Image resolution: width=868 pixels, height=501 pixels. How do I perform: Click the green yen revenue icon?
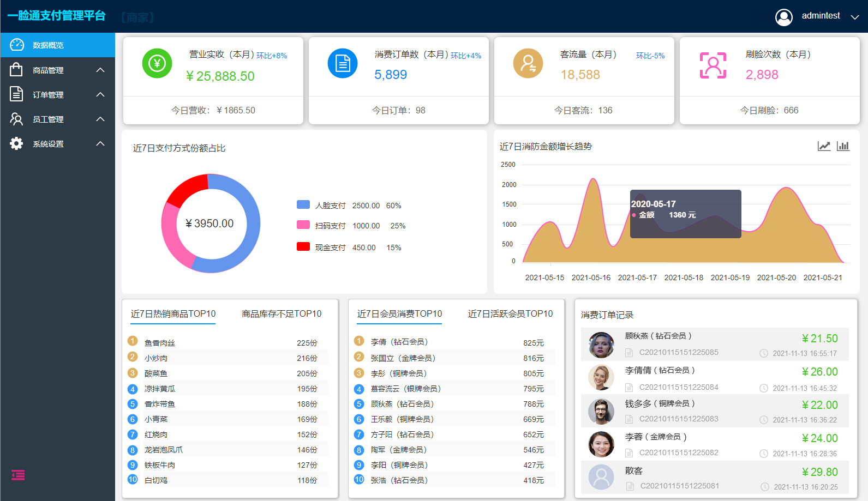[x=157, y=63]
